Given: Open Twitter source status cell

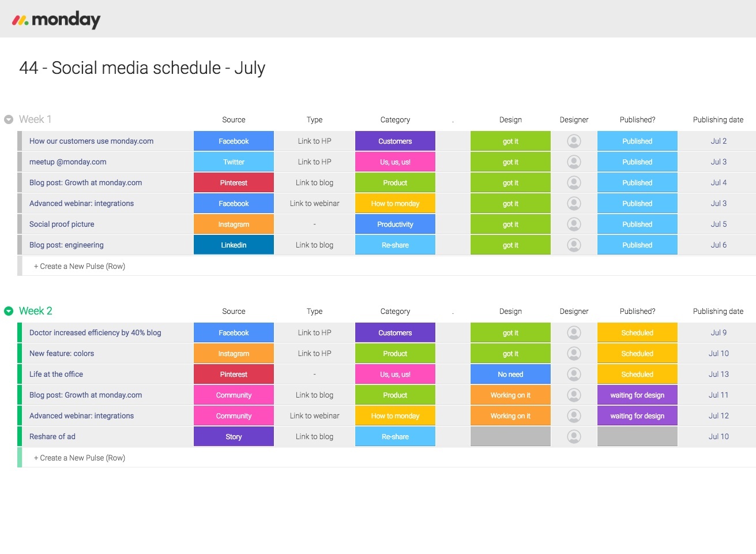Looking at the screenshot, I should click(x=234, y=162).
